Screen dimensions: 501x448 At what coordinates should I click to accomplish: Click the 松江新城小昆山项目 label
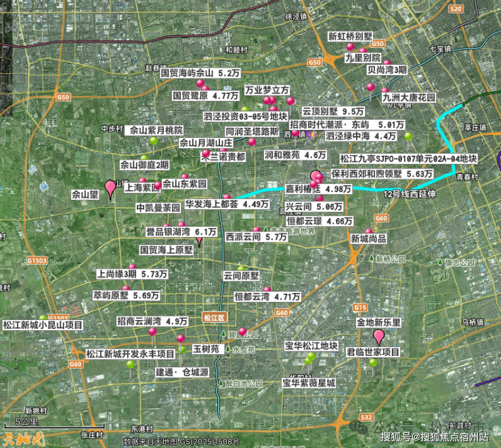[43, 325]
